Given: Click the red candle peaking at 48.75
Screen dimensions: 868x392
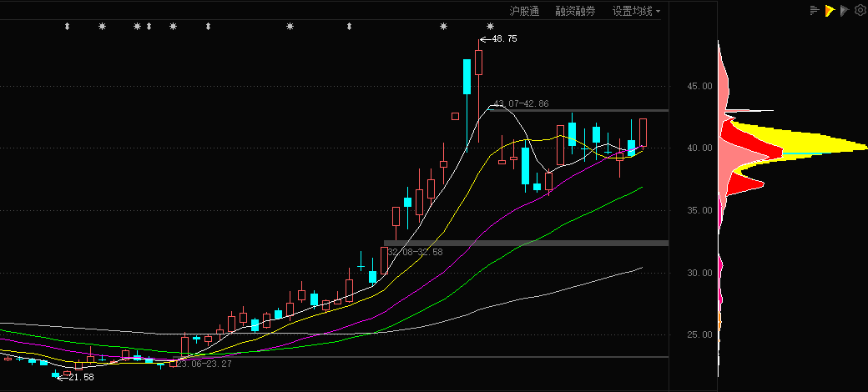Looking at the screenshot, I should coord(478,63).
